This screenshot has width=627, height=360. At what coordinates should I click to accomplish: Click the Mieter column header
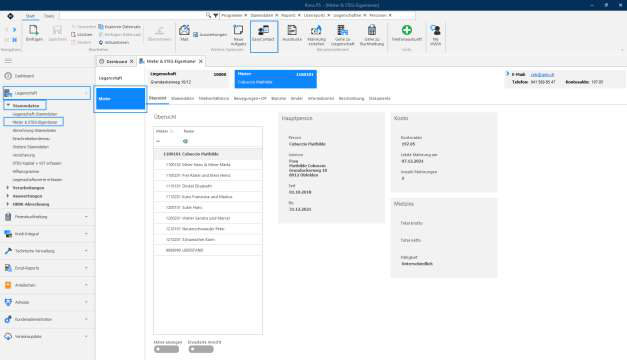(162, 131)
